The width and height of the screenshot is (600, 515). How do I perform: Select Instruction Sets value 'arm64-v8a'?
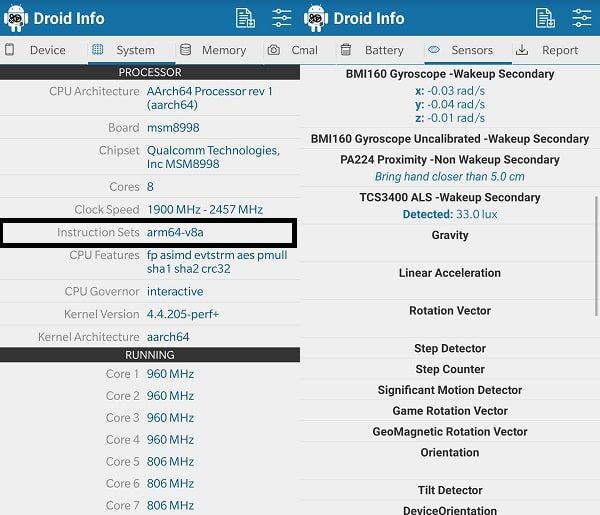[x=175, y=232]
